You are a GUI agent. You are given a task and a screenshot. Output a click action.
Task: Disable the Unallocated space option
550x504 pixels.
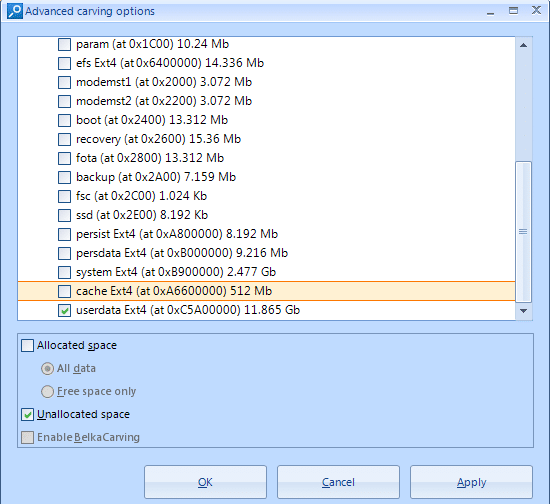[x=27, y=415]
